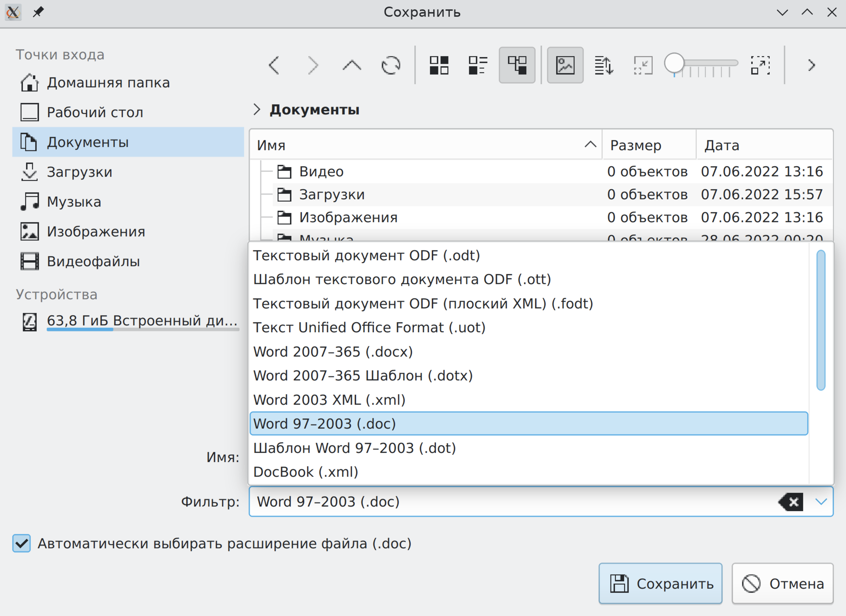846x616 pixels.
Task: Click the zoom in icon
Action: click(x=760, y=66)
